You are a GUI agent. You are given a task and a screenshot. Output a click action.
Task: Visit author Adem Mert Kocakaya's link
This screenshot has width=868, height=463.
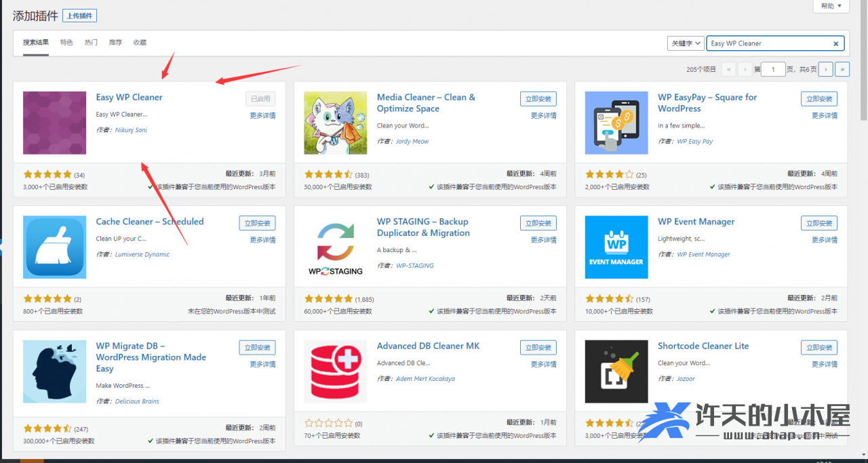coord(425,379)
